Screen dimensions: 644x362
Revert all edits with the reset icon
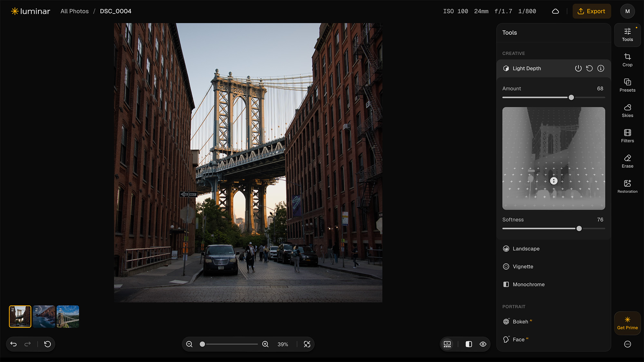[47, 344]
